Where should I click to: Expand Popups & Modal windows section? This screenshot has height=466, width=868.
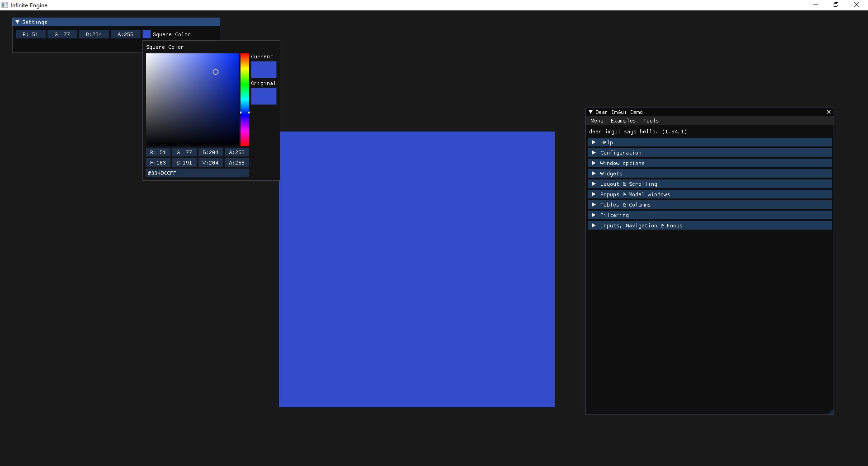tap(710, 194)
